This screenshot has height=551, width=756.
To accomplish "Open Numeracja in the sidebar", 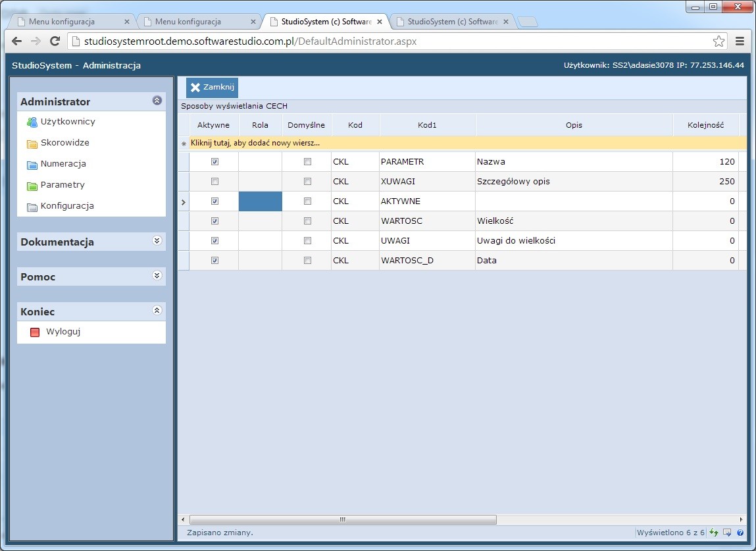I will click(x=63, y=164).
